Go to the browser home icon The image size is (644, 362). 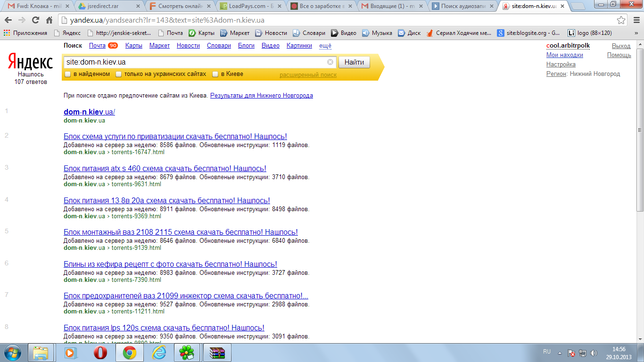tap(49, 20)
